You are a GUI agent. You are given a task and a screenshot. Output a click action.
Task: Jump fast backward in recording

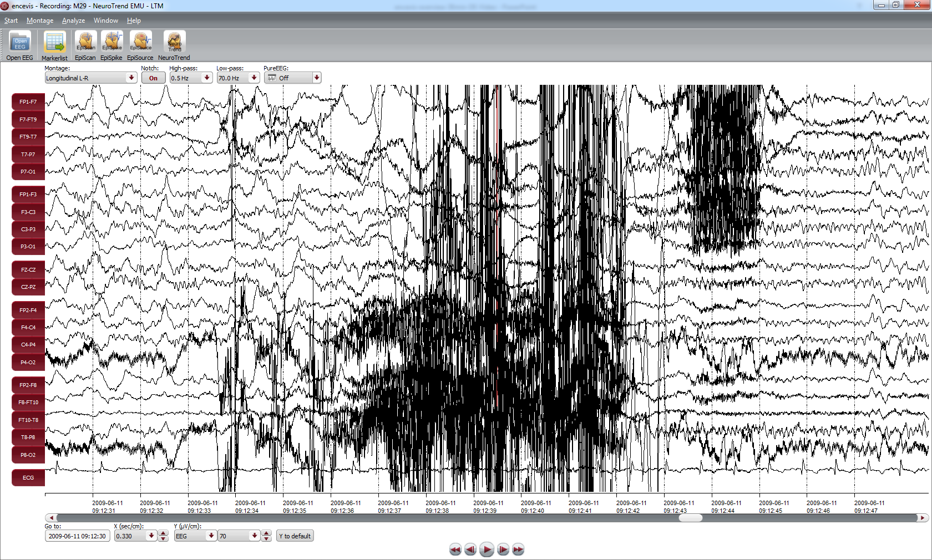455,549
